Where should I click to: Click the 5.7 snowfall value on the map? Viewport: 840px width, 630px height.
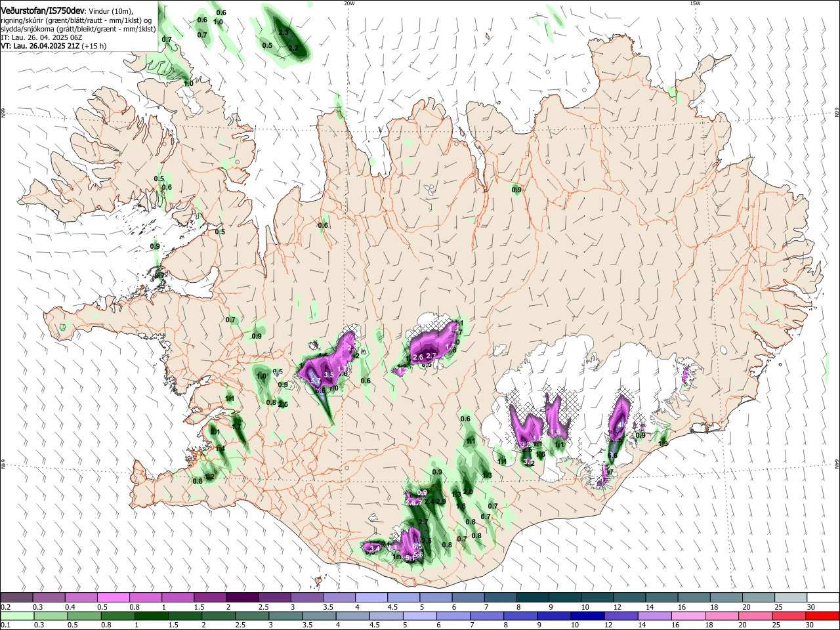[315, 381]
